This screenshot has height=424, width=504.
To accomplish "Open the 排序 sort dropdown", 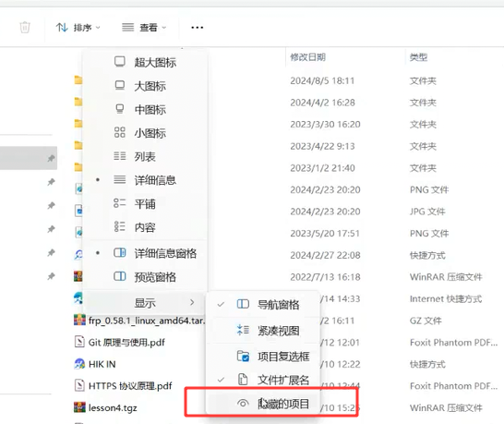I will (x=78, y=28).
